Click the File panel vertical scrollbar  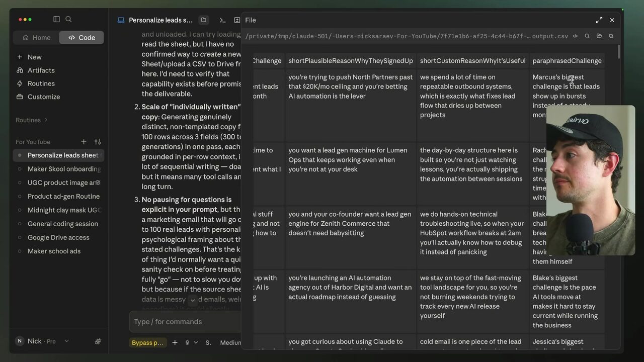pos(618,53)
